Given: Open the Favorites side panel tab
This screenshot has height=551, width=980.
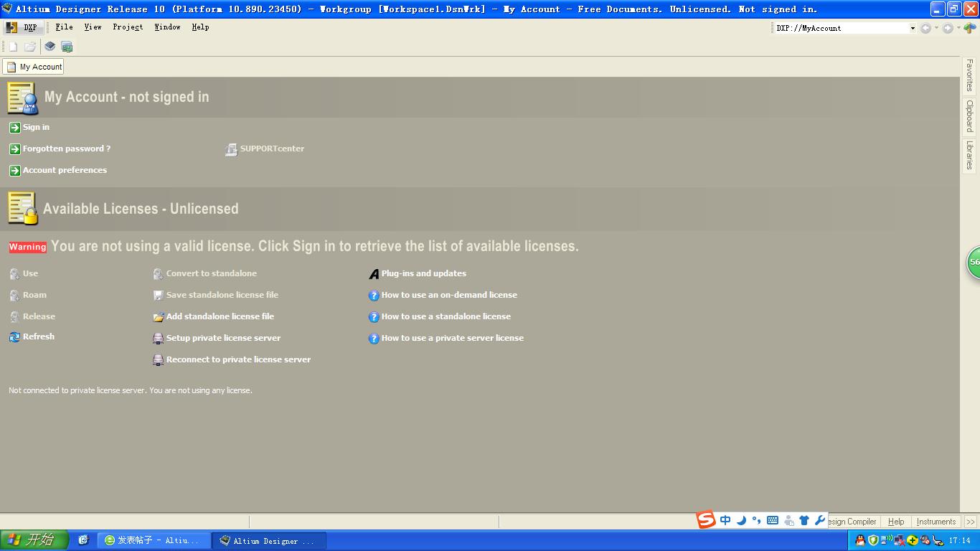Looking at the screenshot, I should point(969,75).
